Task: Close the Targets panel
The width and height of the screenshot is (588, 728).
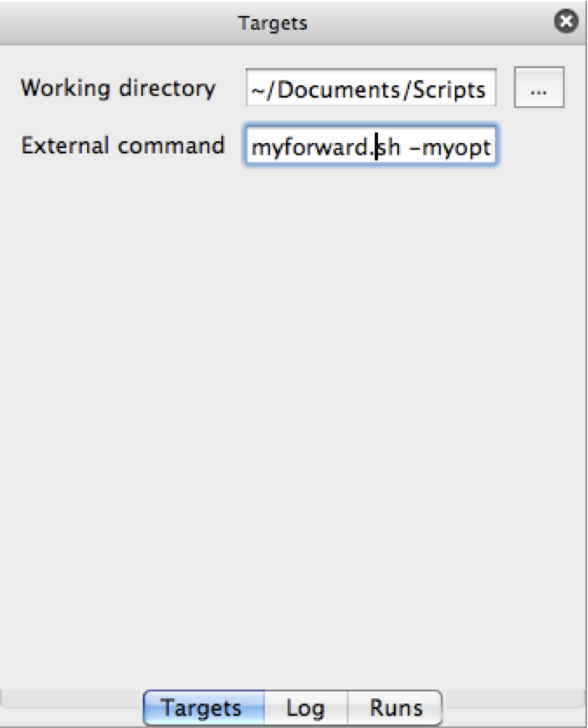Action: [x=567, y=23]
